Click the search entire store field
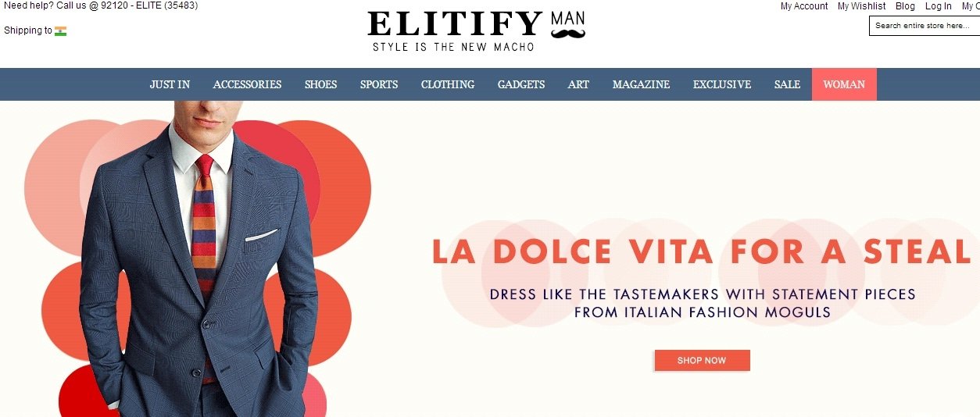Image resolution: width=980 pixels, height=417 pixels. (x=925, y=26)
